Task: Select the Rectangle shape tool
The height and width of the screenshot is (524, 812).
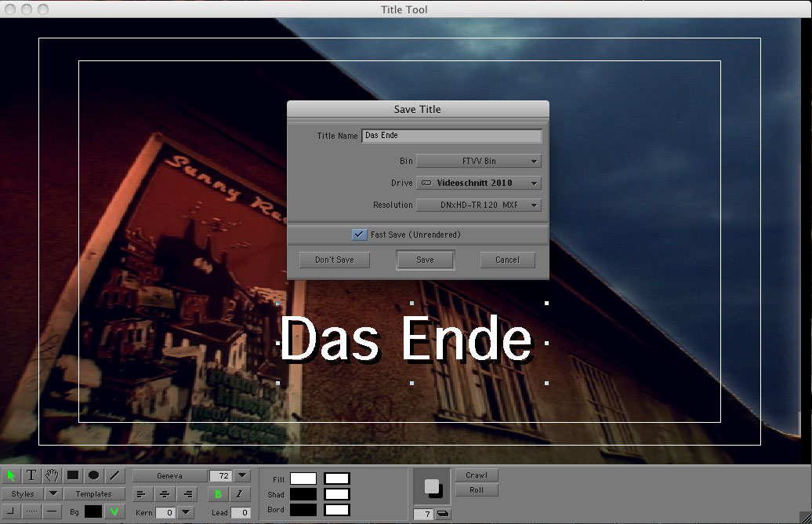Action: pos(73,475)
